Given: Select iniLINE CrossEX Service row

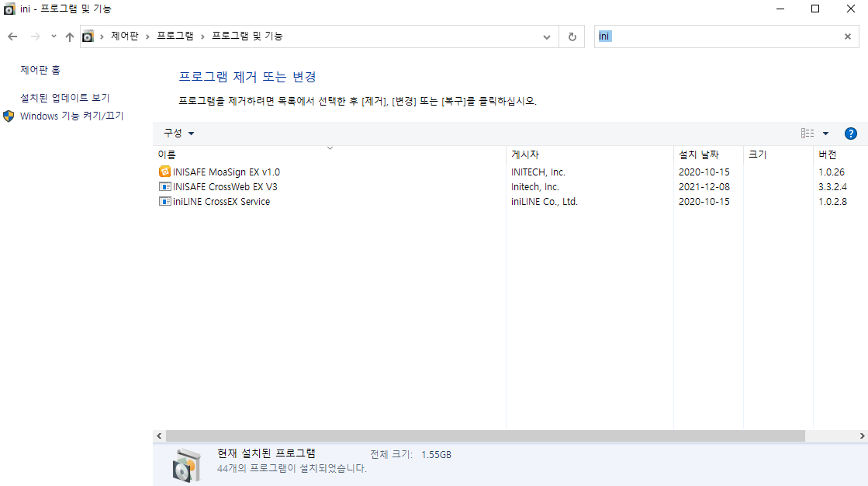Looking at the screenshot, I should click(510, 202).
